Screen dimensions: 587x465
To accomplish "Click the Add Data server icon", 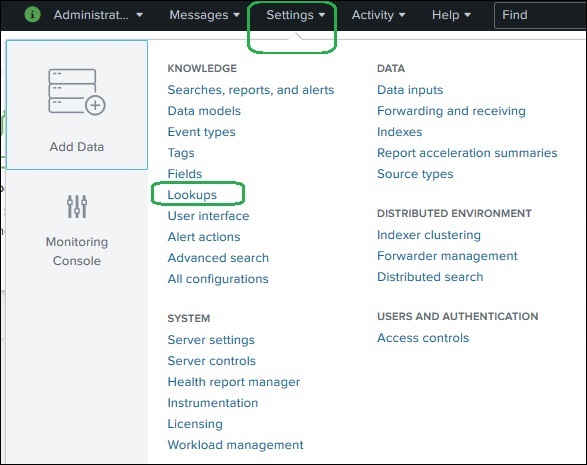I will point(77,92).
